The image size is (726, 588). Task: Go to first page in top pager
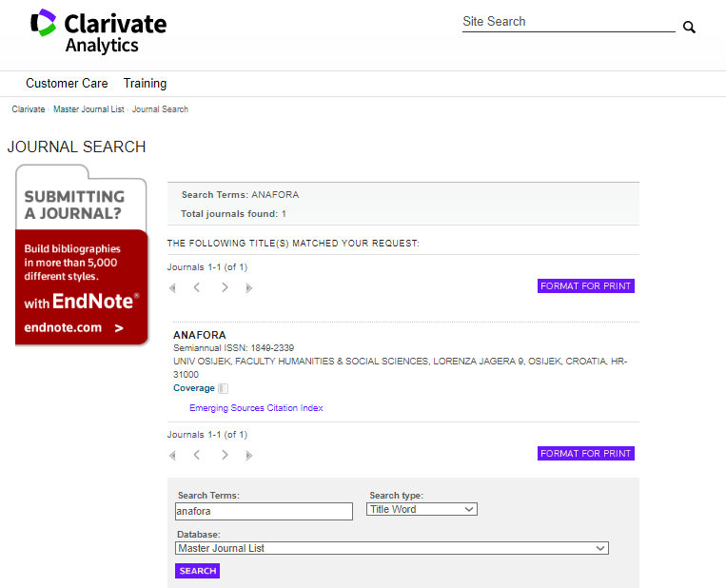click(173, 288)
